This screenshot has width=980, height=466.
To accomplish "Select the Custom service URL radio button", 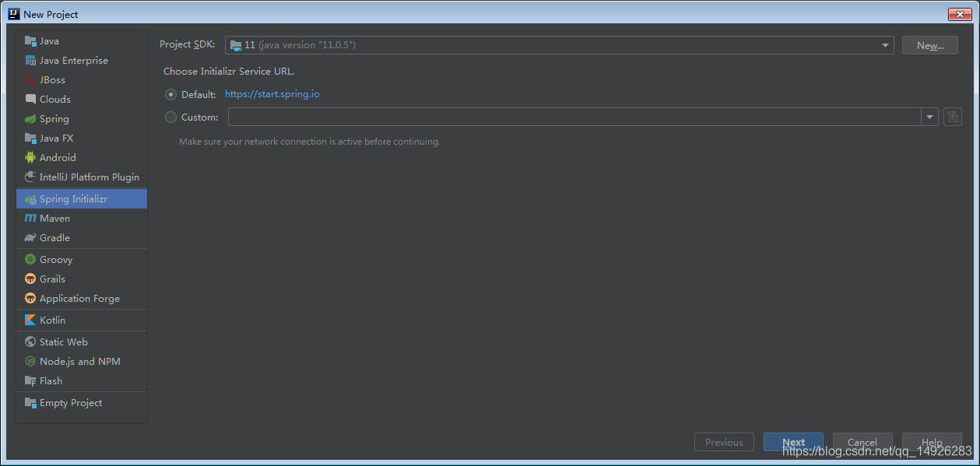I will [171, 117].
